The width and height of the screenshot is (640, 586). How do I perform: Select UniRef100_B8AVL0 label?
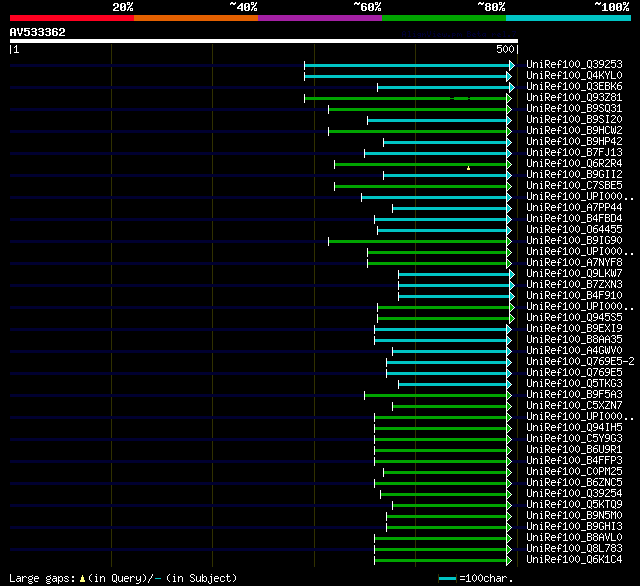click(574, 538)
